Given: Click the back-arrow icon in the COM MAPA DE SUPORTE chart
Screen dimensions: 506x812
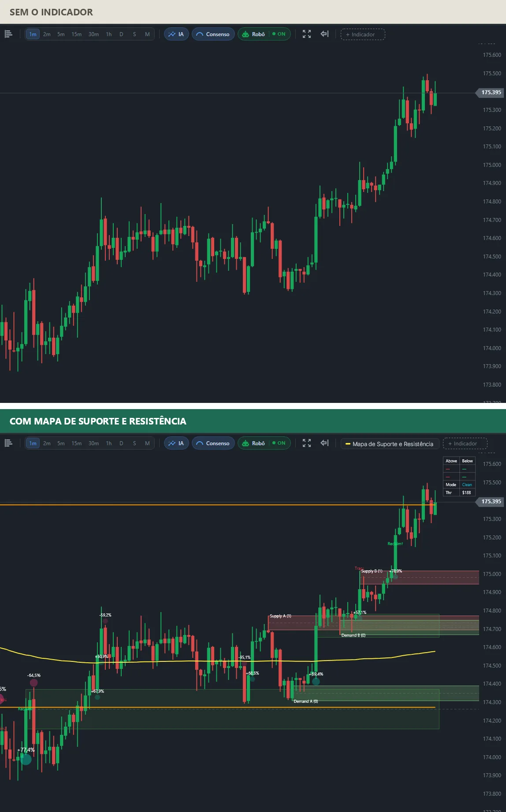Looking at the screenshot, I should 325,443.
